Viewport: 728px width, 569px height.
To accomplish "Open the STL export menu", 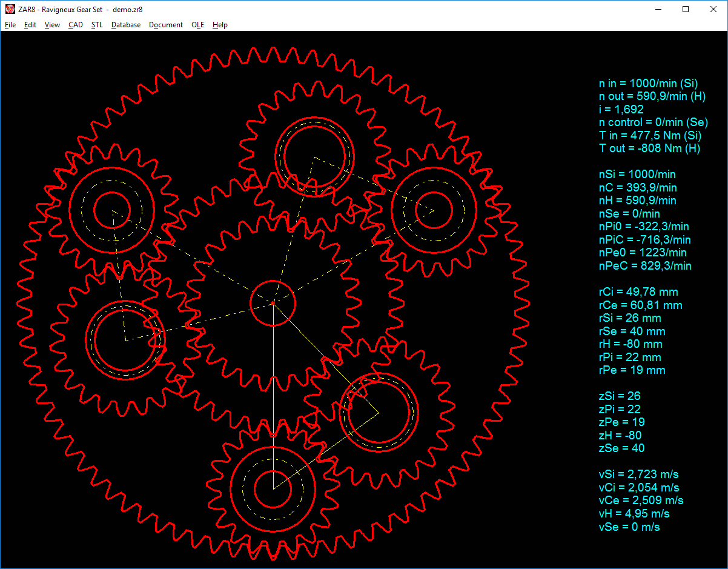I will 97,25.
